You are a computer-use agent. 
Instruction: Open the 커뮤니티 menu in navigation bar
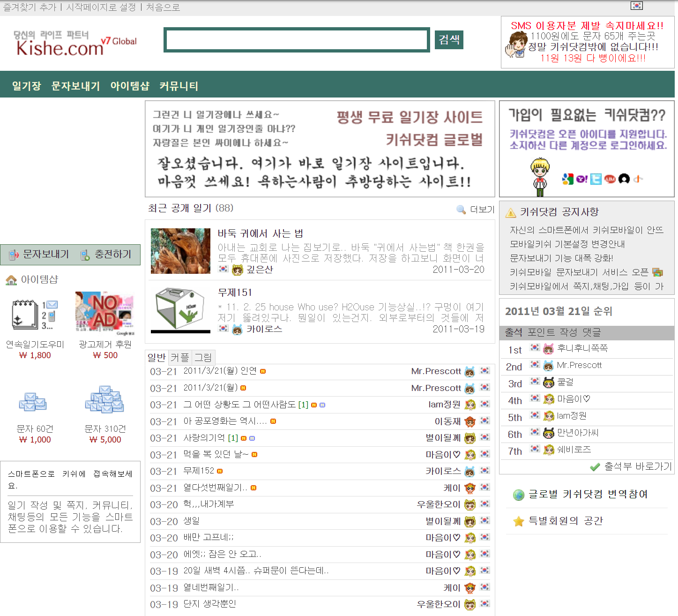179,86
